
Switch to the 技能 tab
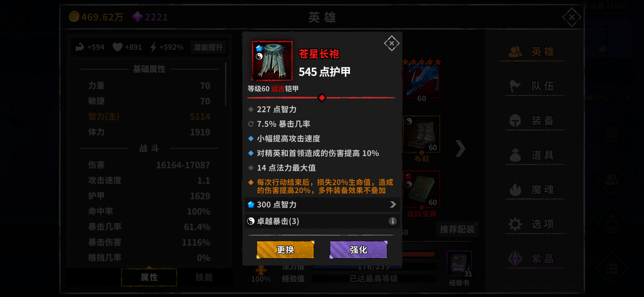(x=204, y=277)
